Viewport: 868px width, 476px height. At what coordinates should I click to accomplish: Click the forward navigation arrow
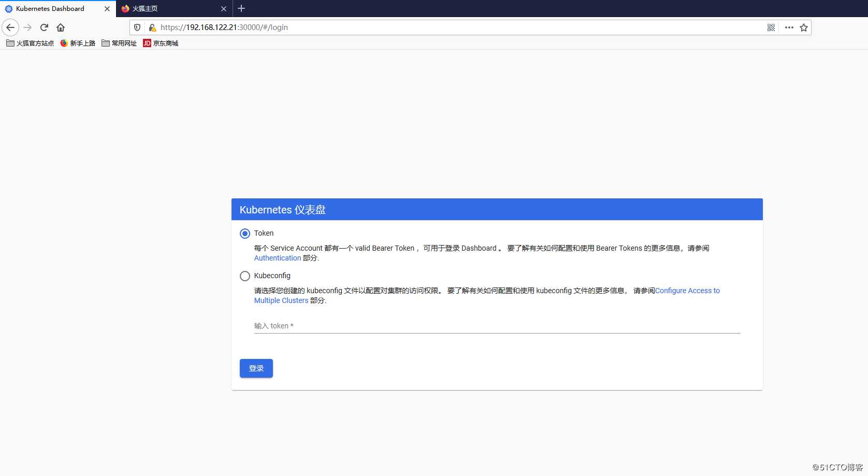(28, 27)
